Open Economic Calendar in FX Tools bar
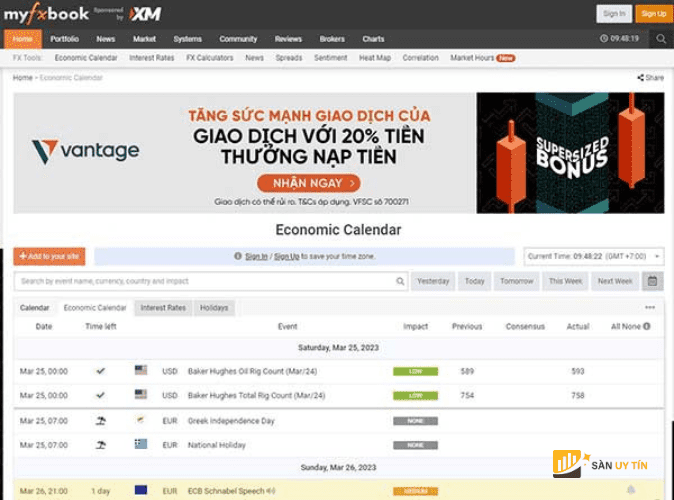The image size is (674, 500). [86, 58]
